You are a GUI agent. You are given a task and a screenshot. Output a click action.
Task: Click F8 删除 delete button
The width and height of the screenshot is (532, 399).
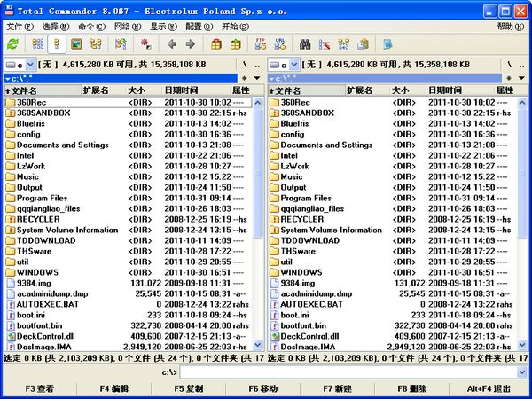click(412, 389)
